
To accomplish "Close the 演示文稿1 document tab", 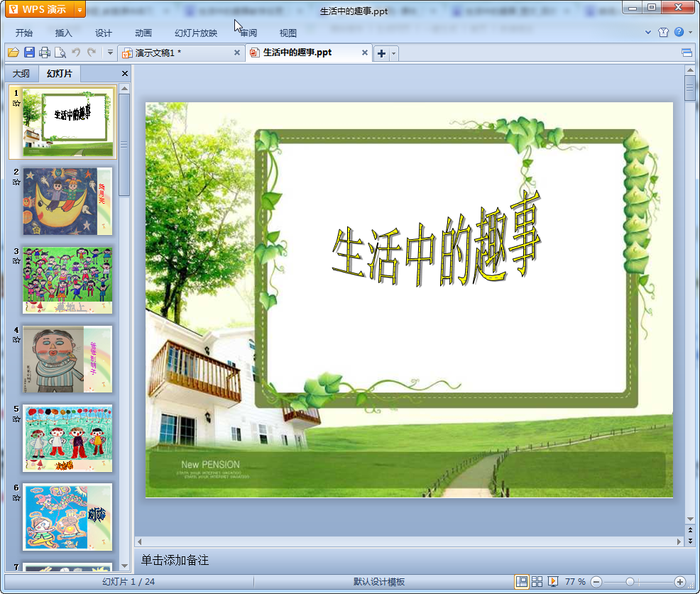I will [x=237, y=53].
